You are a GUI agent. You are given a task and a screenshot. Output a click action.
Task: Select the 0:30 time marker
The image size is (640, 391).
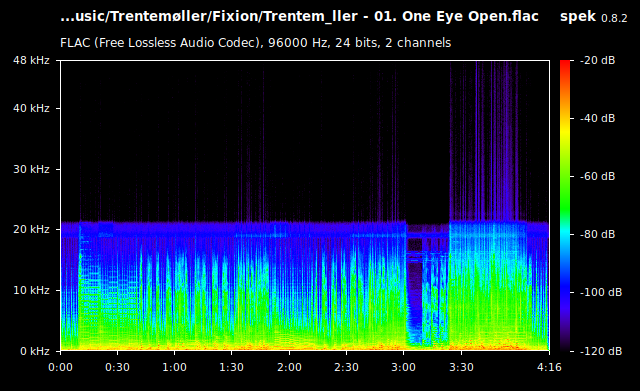(x=118, y=367)
